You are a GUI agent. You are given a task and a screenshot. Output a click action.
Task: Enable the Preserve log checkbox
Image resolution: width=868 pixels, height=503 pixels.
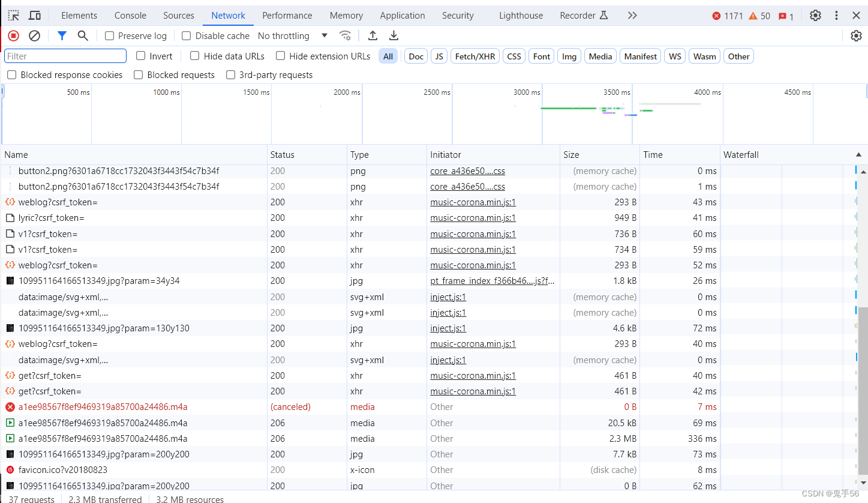pyautogui.click(x=109, y=36)
